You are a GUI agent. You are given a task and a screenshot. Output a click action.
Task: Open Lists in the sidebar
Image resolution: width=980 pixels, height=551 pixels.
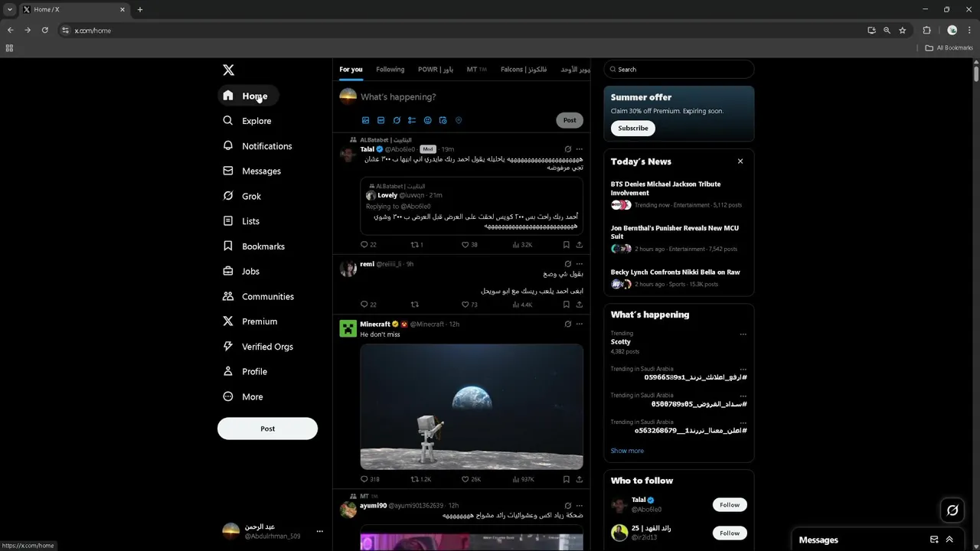pos(240,221)
